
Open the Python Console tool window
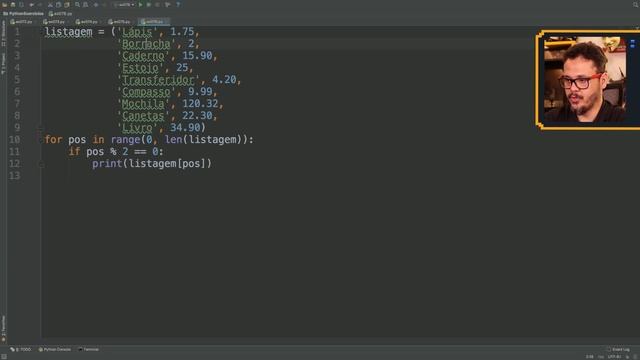[x=55, y=349]
